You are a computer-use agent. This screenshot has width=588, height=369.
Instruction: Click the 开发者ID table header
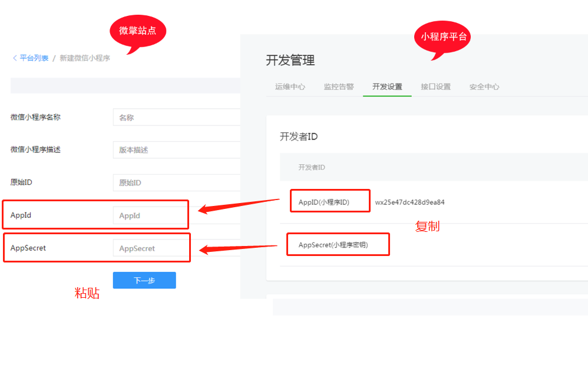click(x=312, y=168)
